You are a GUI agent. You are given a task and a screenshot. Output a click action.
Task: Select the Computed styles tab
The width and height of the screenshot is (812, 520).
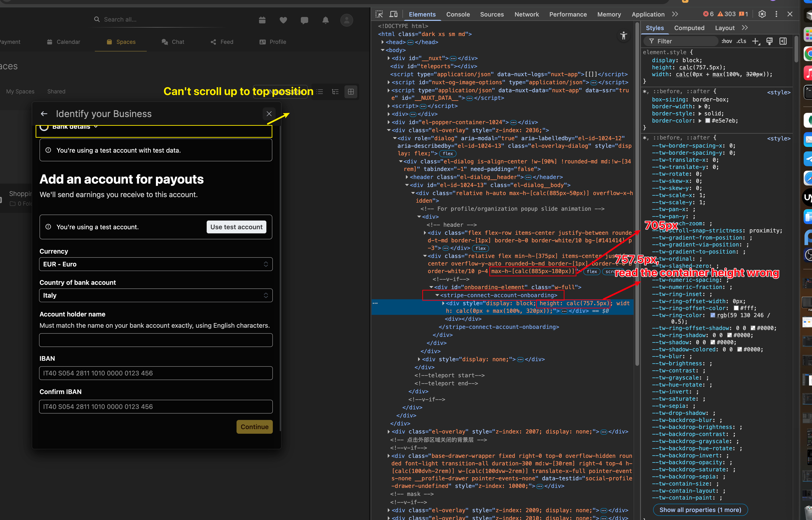689,28
